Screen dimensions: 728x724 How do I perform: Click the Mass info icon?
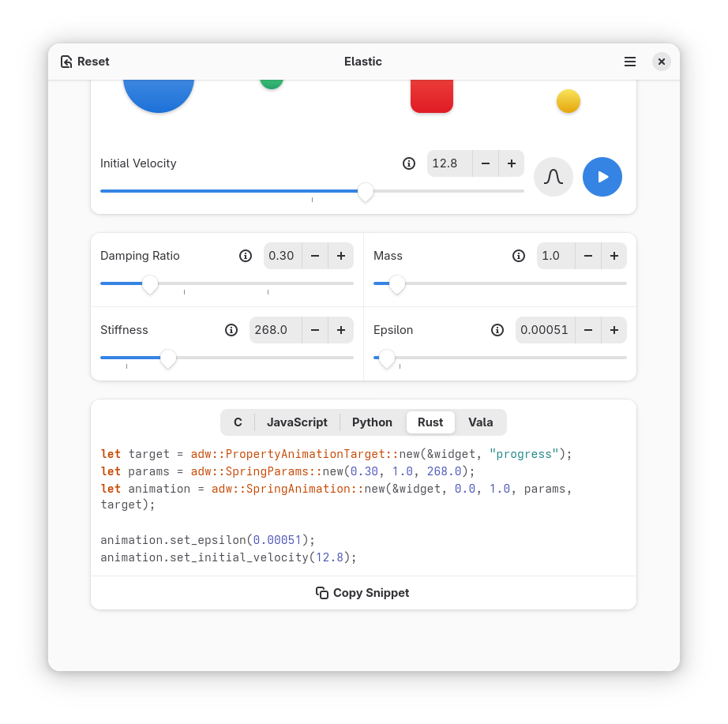coord(519,256)
